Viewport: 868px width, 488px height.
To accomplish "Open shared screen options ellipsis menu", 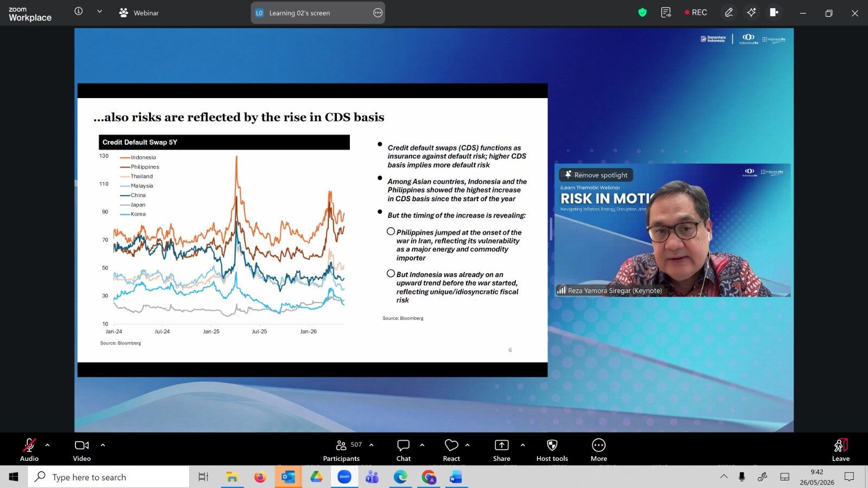I will click(x=378, y=13).
